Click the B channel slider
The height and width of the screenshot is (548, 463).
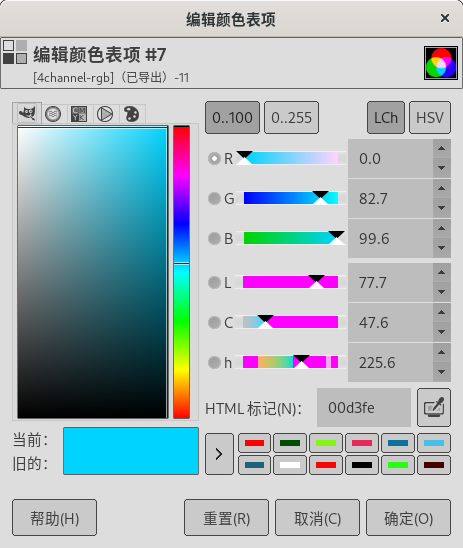point(291,238)
